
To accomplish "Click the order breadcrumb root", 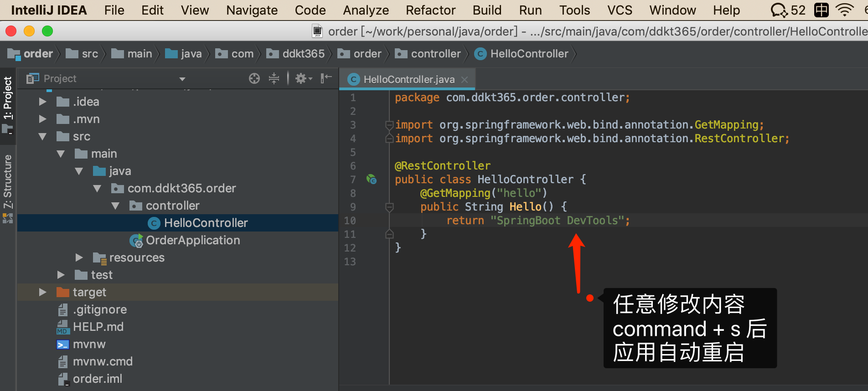I will point(31,54).
